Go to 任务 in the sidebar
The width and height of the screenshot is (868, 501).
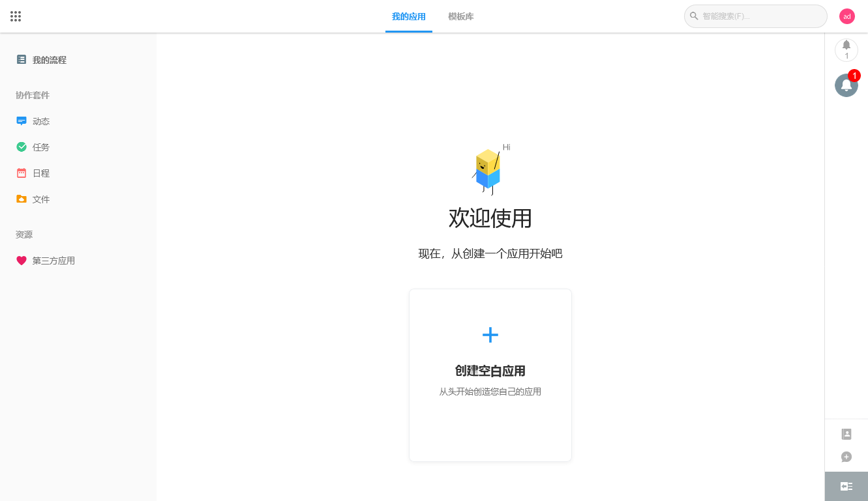41,147
